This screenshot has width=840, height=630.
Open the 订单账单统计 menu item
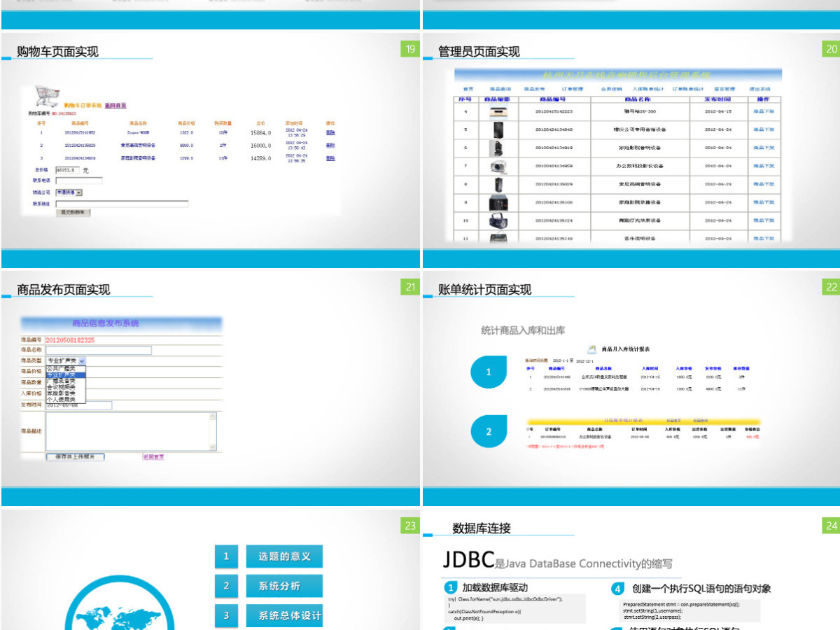[687, 90]
